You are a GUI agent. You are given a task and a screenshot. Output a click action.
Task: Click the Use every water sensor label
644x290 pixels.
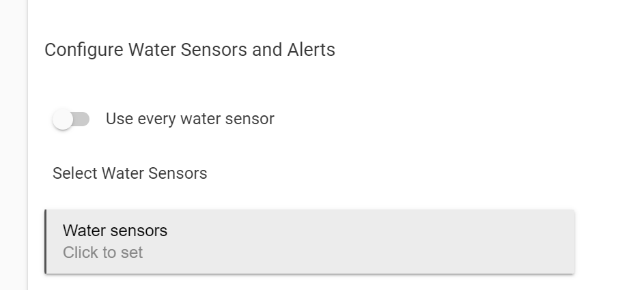click(x=190, y=119)
